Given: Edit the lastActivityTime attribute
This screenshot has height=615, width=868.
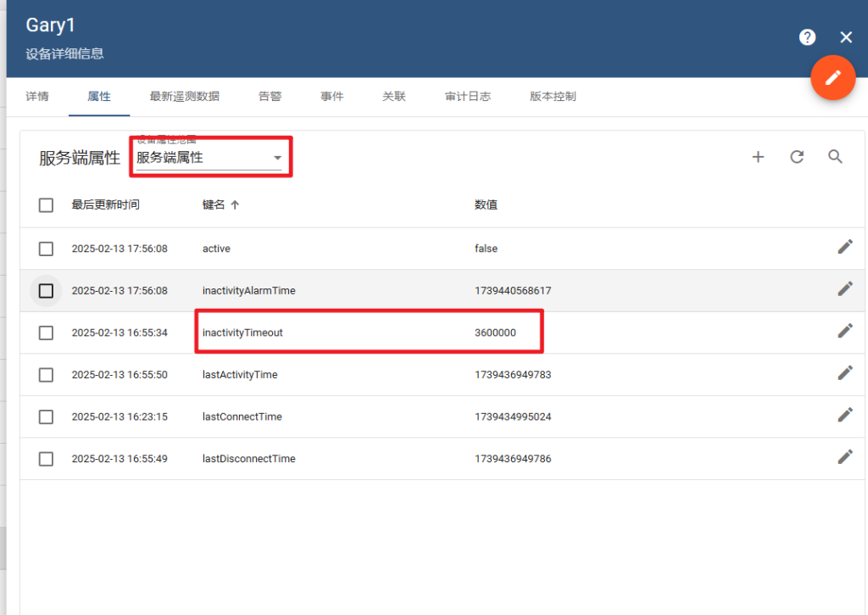Looking at the screenshot, I should (845, 373).
